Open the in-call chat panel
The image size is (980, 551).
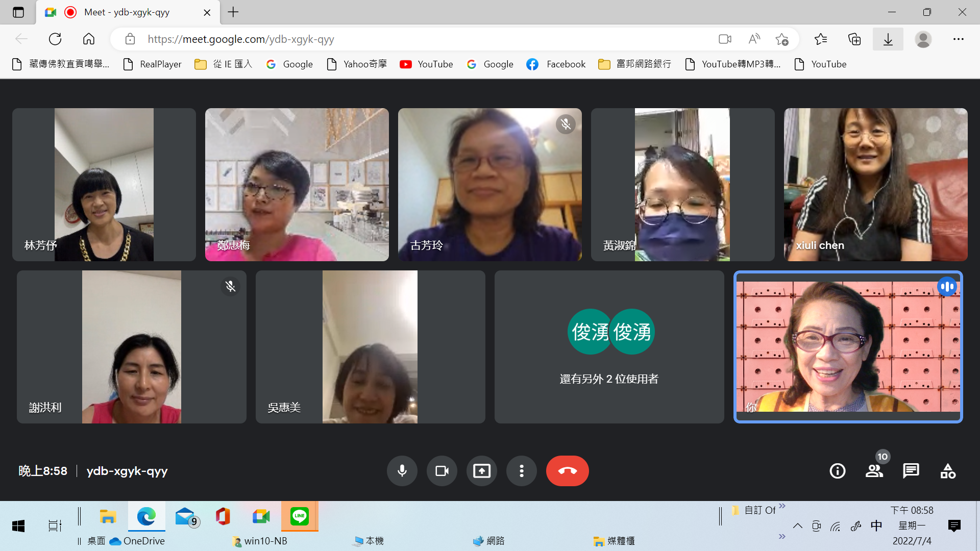(x=911, y=470)
